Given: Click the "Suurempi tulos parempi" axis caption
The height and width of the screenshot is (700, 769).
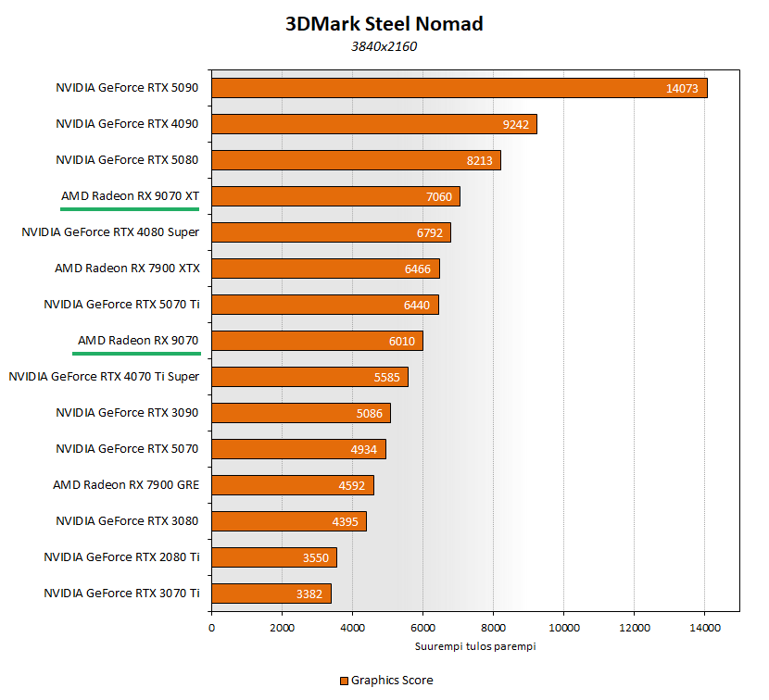Looking at the screenshot, I should 475,646.
